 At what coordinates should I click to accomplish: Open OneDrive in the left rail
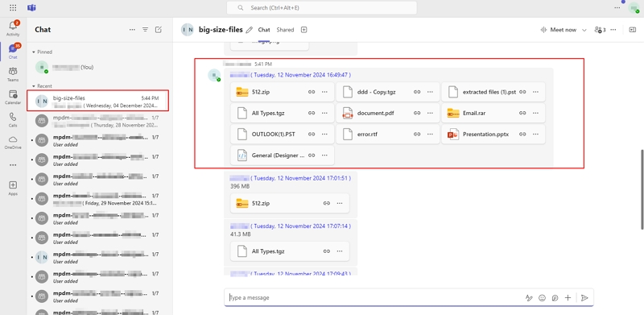pos(13,143)
